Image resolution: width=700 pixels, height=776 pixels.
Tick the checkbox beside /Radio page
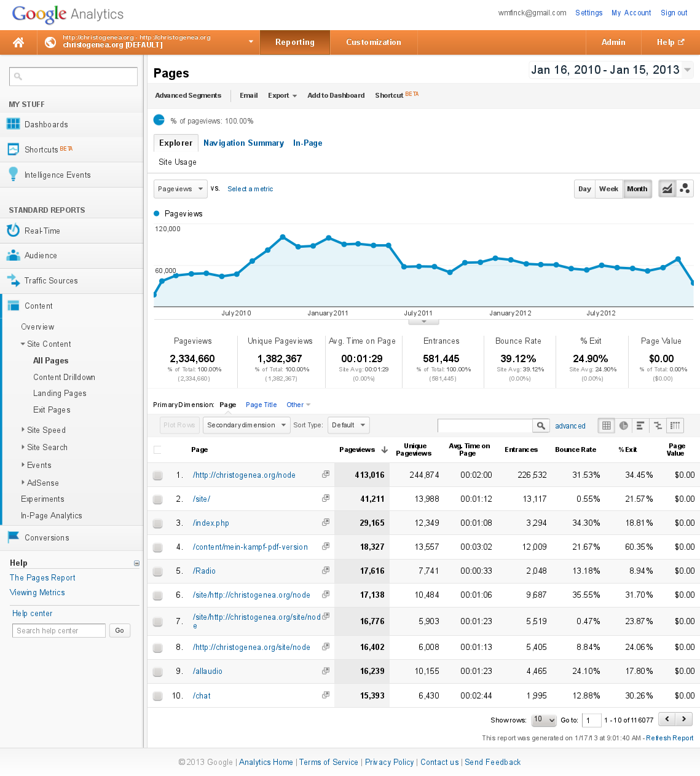158,571
